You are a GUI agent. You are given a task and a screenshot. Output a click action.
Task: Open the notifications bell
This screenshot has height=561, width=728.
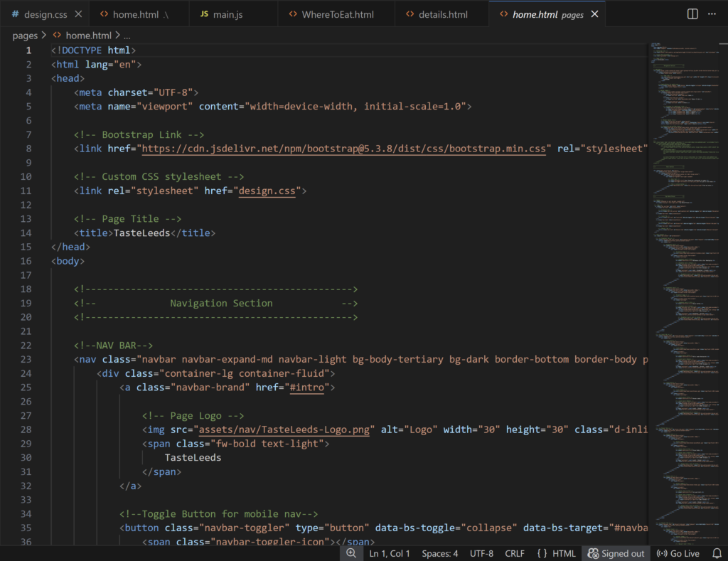[716, 553]
